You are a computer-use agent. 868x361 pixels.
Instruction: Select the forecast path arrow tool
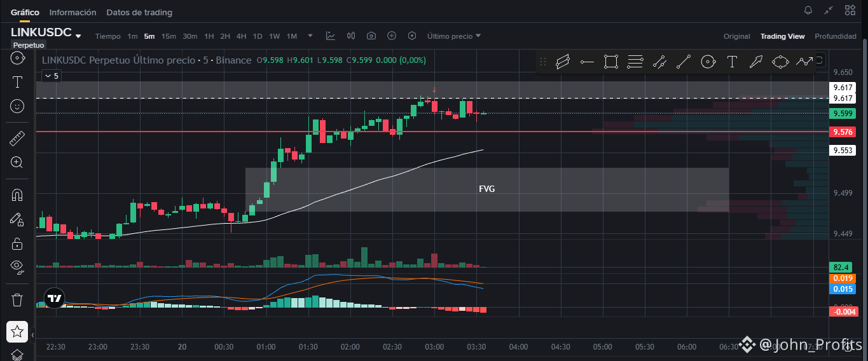(805, 62)
